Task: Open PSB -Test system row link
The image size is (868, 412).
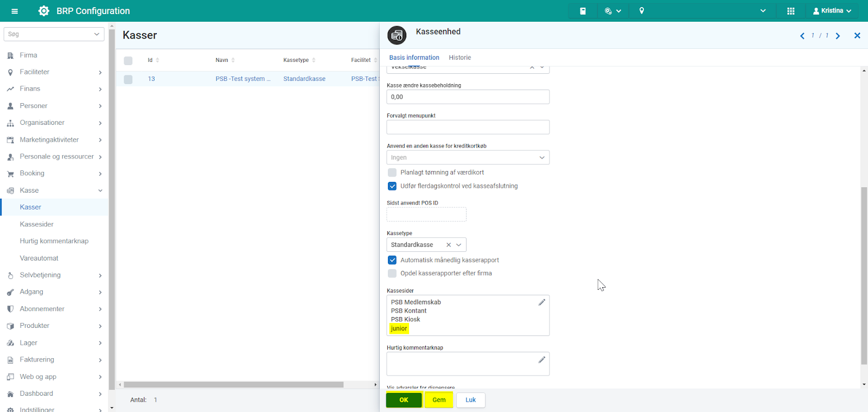Action: [242, 79]
